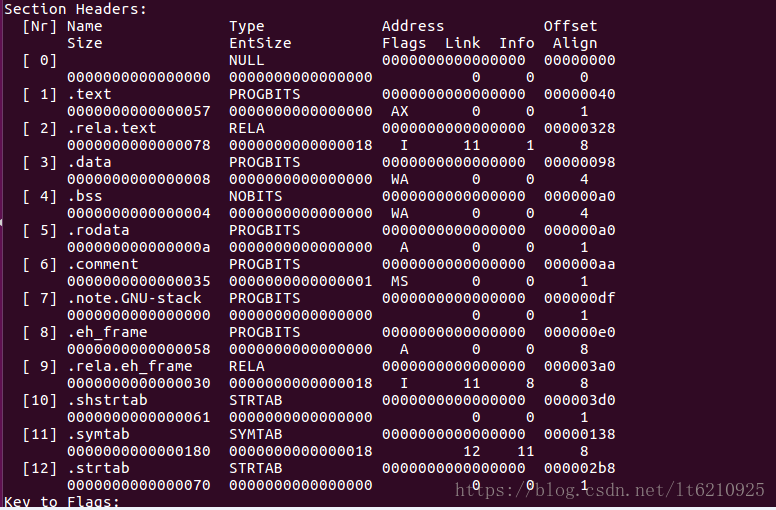Click offset value 00000040

click(x=580, y=94)
